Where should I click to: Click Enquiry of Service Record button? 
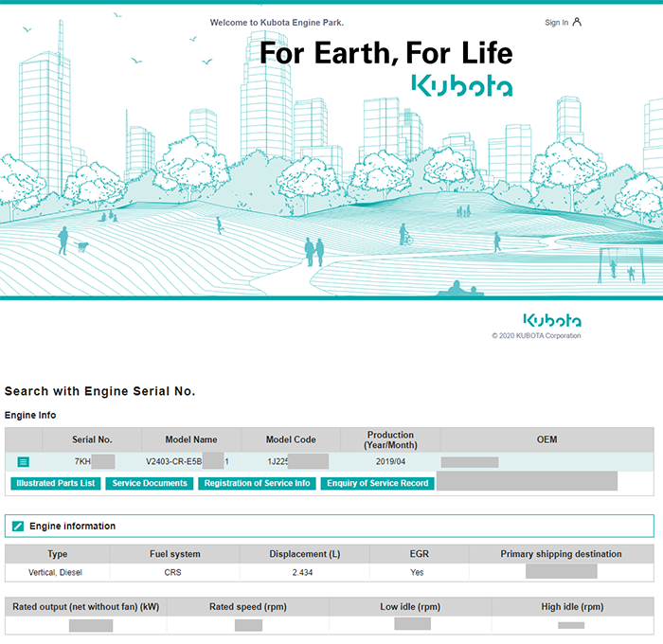pyautogui.click(x=378, y=483)
